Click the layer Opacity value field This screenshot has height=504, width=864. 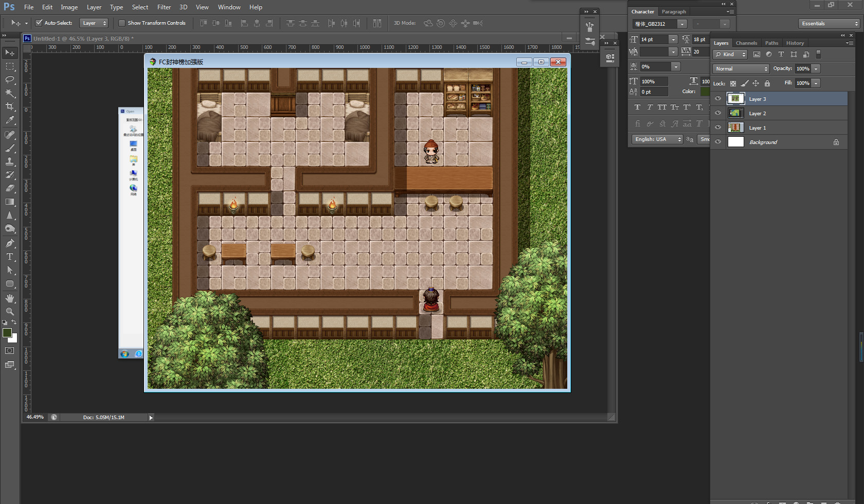803,69
